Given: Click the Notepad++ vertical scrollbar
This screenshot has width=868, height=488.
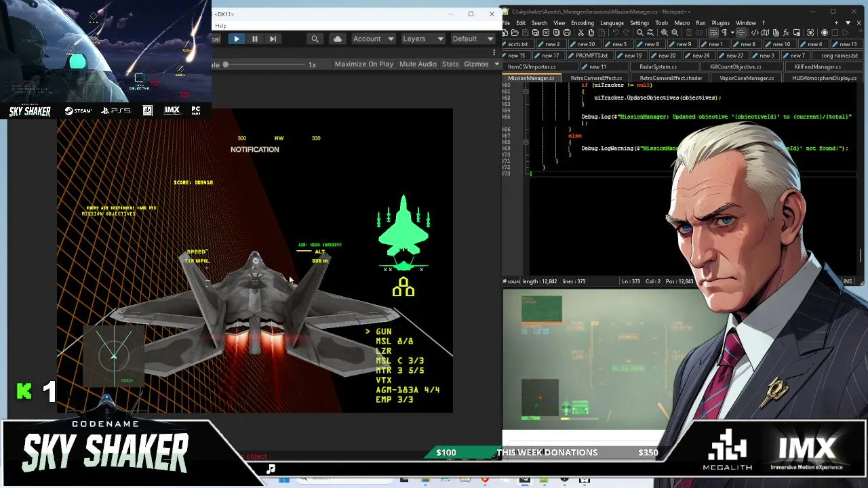Looking at the screenshot, I should pyautogui.click(x=862, y=255).
